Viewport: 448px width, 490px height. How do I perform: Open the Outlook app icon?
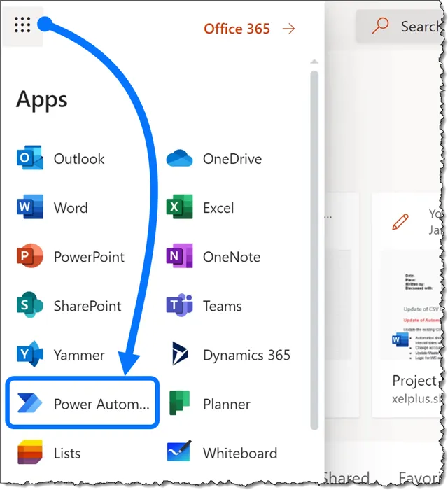pyautogui.click(x=29, y=159)
